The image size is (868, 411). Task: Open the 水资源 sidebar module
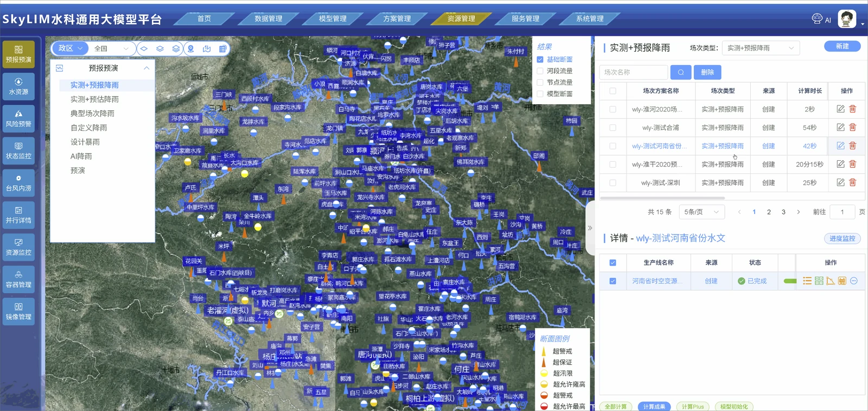point(18,86)
